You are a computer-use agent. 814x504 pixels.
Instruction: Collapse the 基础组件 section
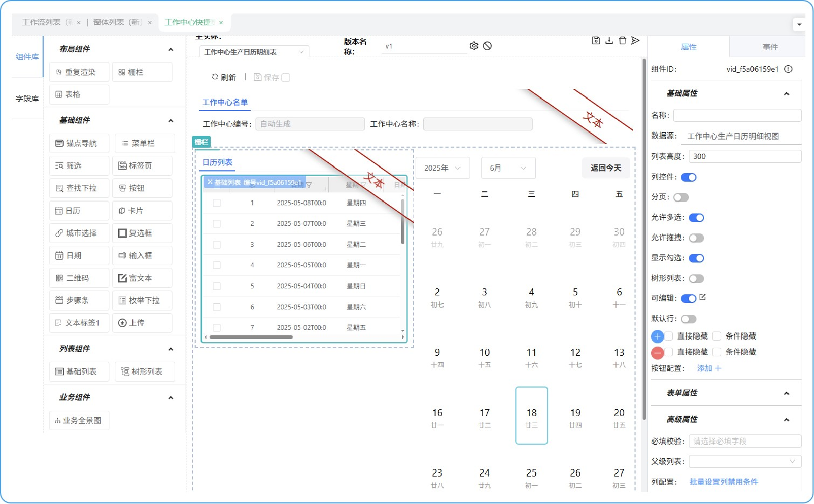171,120
